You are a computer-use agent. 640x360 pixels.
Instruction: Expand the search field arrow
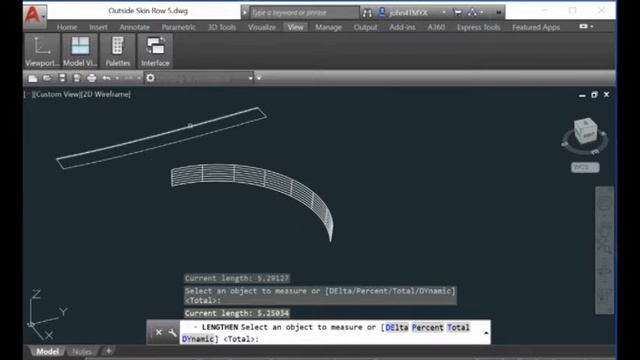tap(245, 13)
